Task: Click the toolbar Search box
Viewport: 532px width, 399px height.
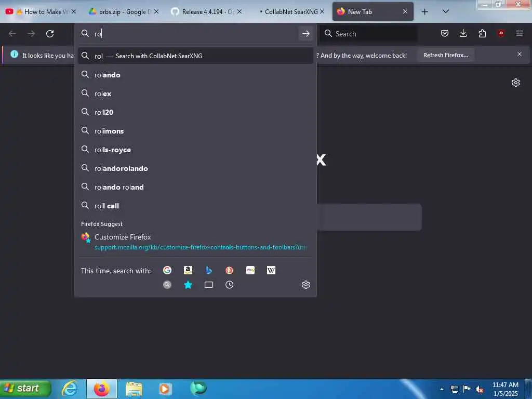Action: pyautogui.click(x=369, y=34)
